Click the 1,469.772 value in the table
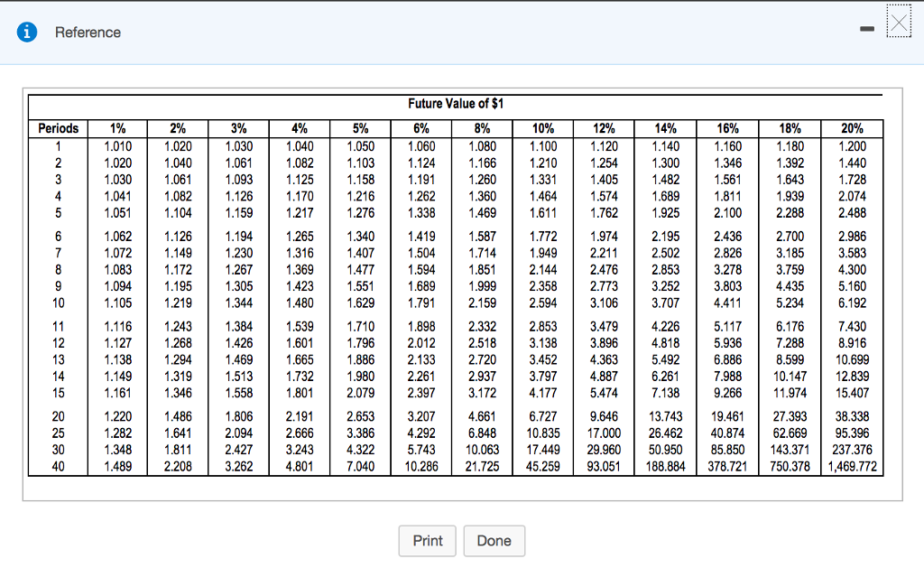This screenshot has width=924, height=568. pyautogui.click(x=852, y=467)
